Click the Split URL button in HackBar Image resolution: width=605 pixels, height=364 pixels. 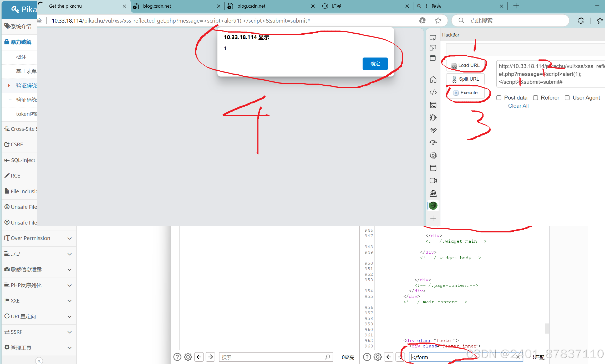465,79
